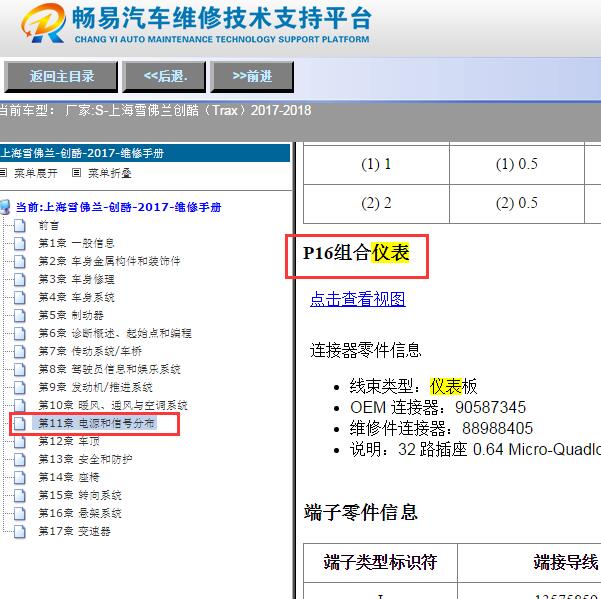Click the 维修件连接器：88988405 line
The height and width of the screenshot is (599, 601).
[x=441, y=428]
